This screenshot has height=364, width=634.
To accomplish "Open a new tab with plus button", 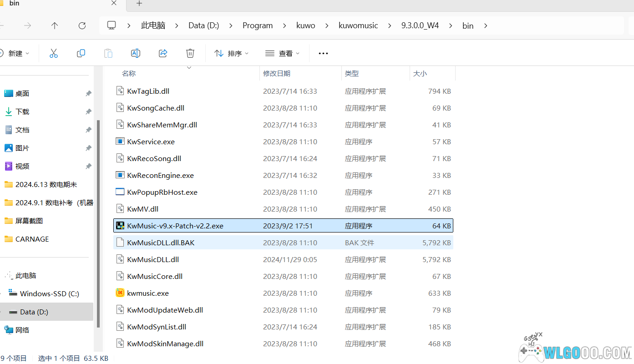I will 139,4.
